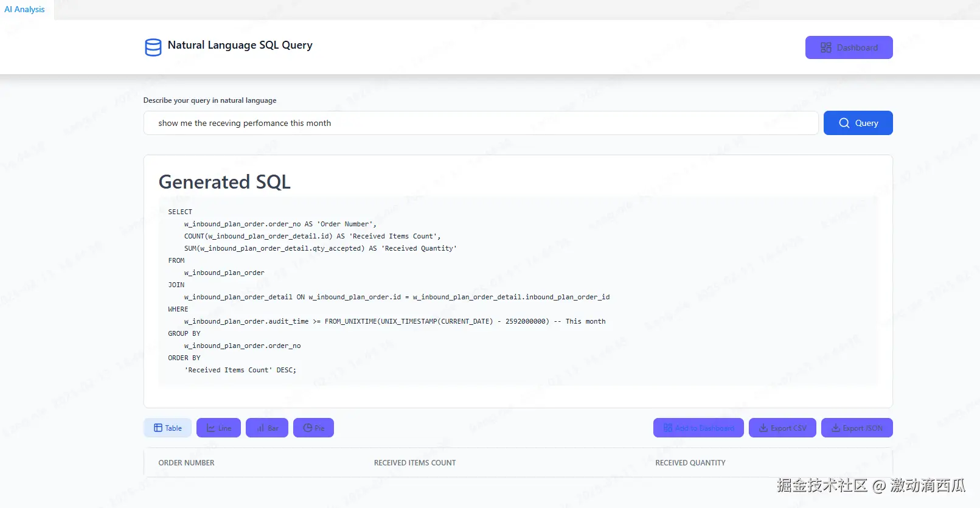
Task: Show results as a Pie chart
Action: [313, 428]
